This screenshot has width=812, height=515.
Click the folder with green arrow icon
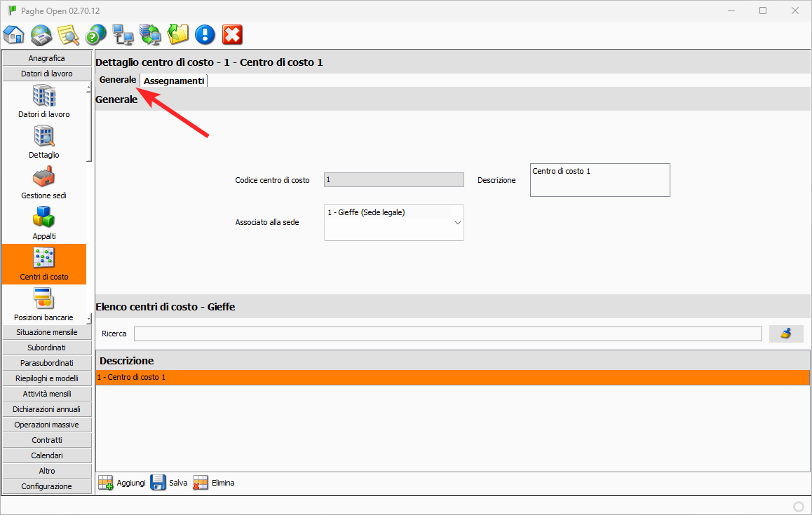pos(178,34)
